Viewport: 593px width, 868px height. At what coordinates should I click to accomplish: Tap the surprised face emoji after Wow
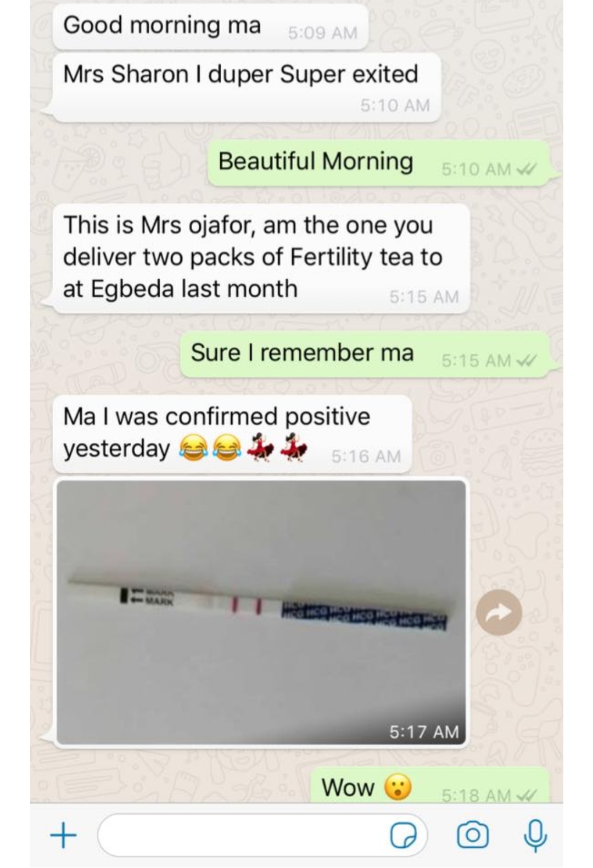(x=398, y=788)
